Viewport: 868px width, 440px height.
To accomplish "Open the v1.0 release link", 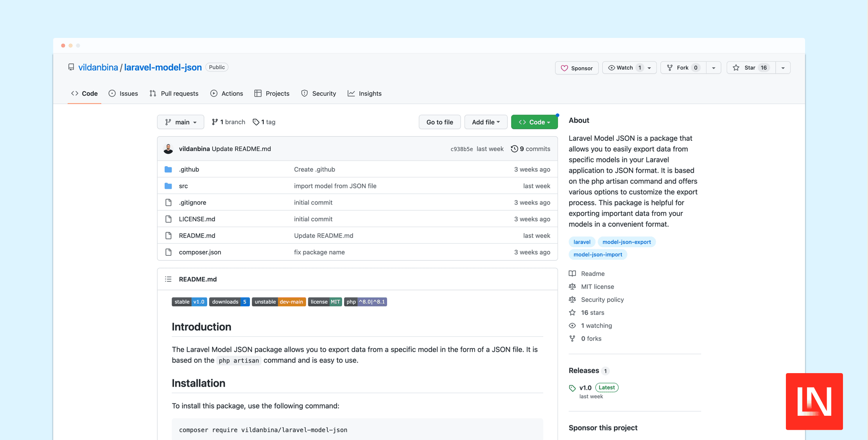I will point(585,388).
